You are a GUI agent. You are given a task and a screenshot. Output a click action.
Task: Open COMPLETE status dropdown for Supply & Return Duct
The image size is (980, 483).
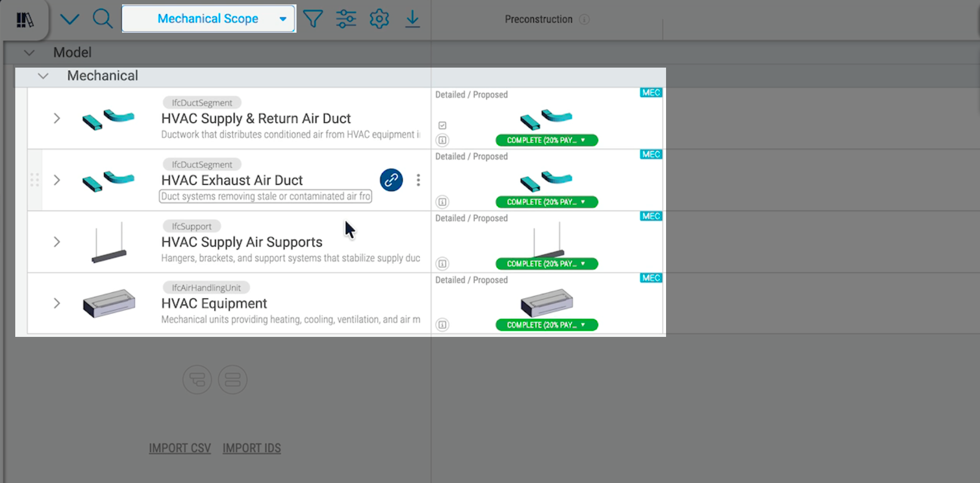point(547,140)
